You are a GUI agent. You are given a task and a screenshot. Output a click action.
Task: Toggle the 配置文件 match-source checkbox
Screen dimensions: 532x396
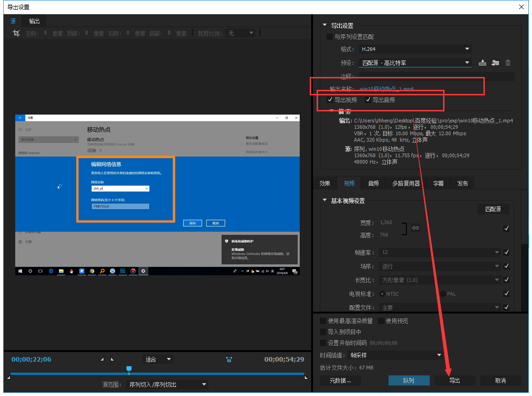[506, 307]
